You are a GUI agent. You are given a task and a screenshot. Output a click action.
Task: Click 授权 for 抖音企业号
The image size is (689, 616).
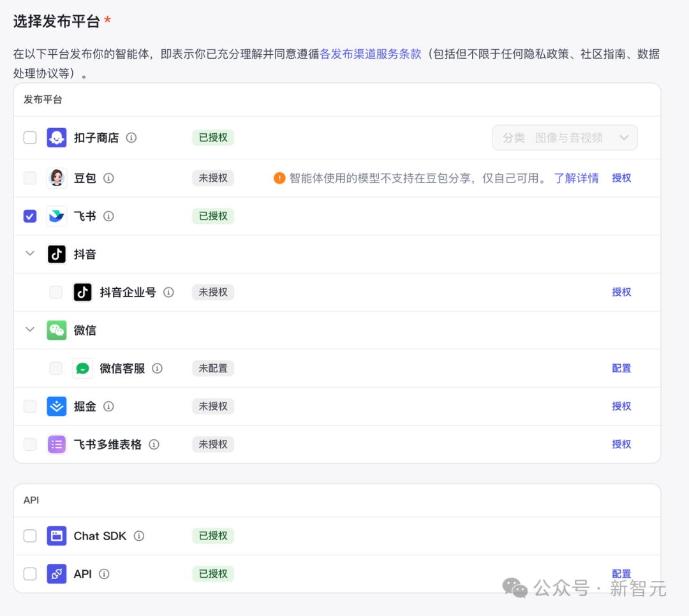621,292
